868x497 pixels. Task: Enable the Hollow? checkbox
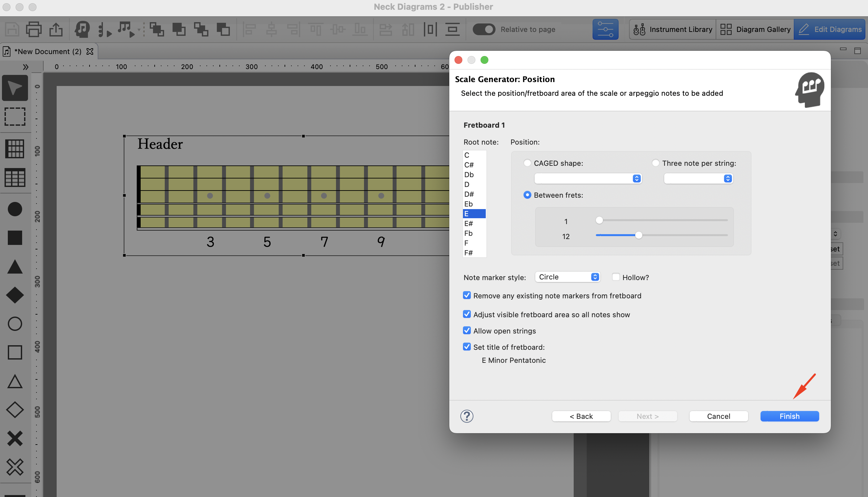pos(616,277)
